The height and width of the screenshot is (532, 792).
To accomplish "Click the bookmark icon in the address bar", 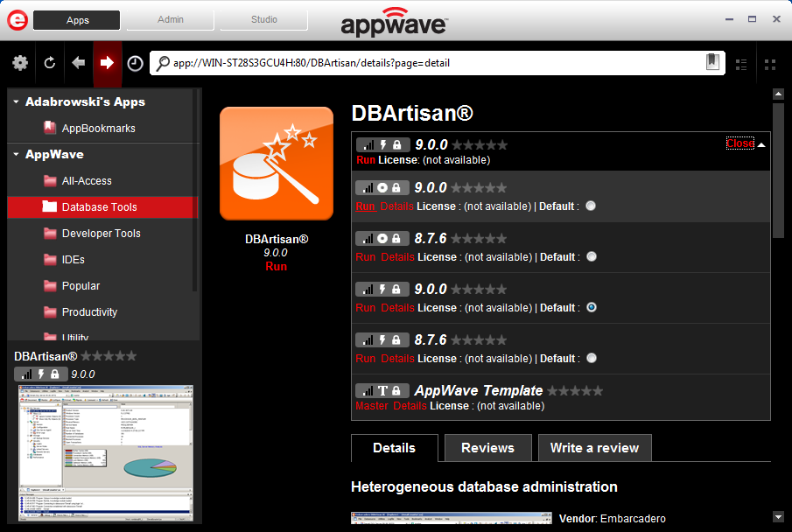I will [x=712, y=62].
